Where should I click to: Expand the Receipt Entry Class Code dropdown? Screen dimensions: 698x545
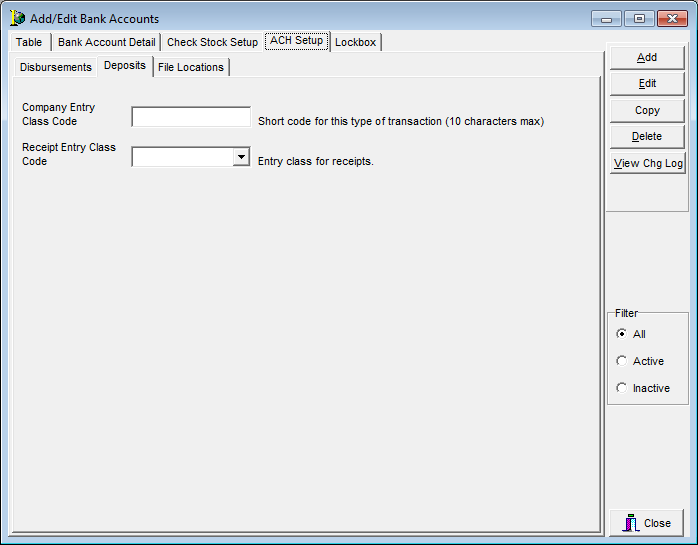[241, 157]
